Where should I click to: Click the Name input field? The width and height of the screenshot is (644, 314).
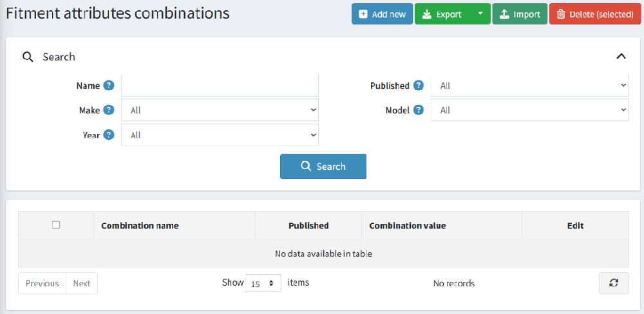[x=220, y=86]
